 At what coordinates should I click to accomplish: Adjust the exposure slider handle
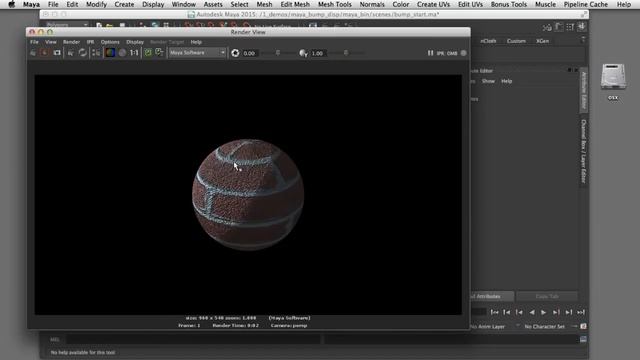point(278,53)
